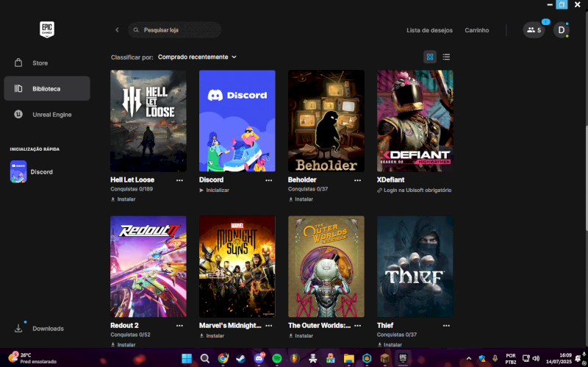
Task: Expand the 'Comprado recentemente' sort dropdown
Action: pyautogui.click(x=198, y=57)
